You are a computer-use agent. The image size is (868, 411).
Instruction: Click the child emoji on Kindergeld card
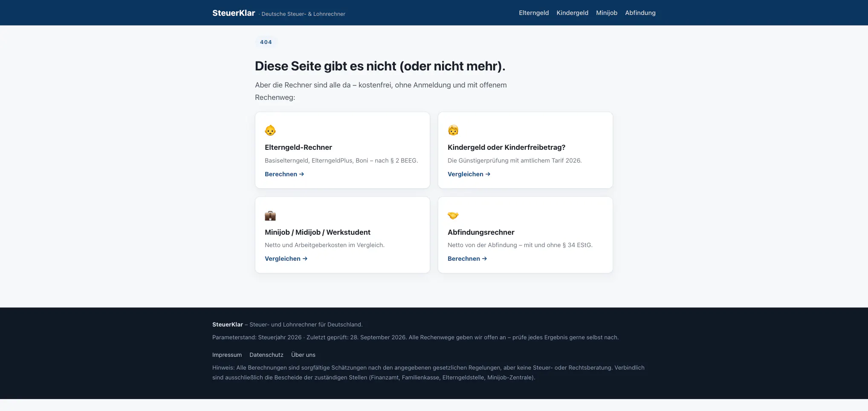point(453,130)
